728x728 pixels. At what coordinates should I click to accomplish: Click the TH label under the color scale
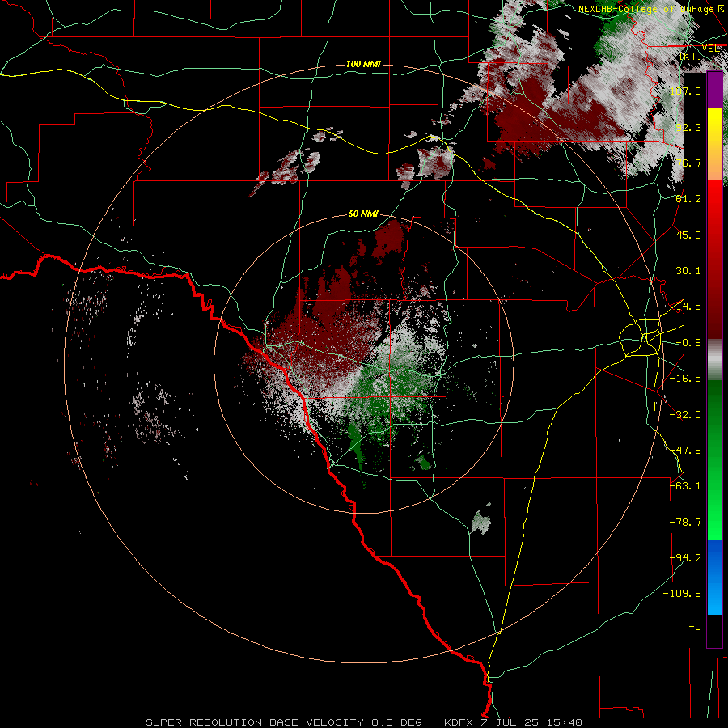point(695,630)
